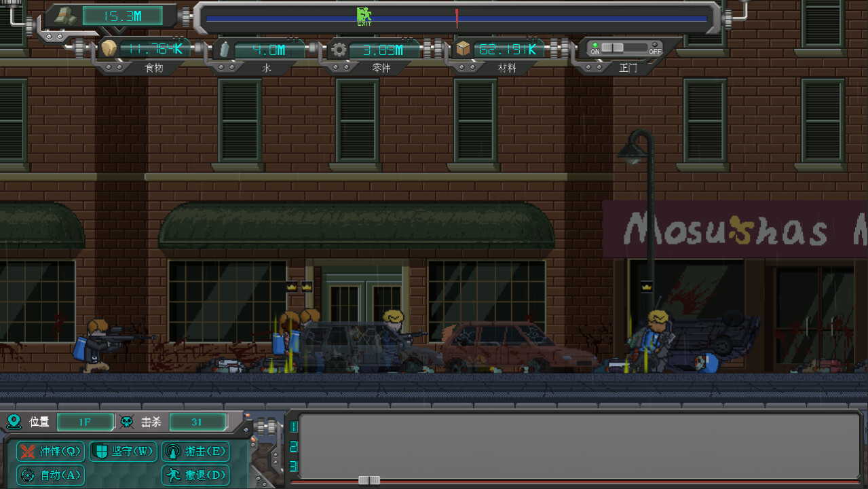This screenshot has height=489, width=868.
Task: Click the green EXIT figure on the progress bar
Action: point(364,14)
